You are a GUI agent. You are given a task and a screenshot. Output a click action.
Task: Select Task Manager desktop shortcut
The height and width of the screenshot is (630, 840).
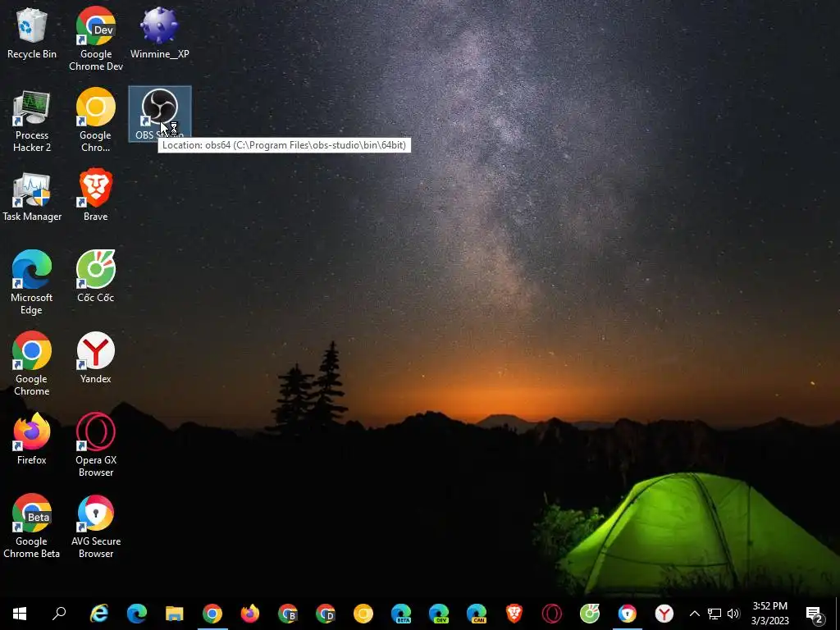(x=32, y=197)
